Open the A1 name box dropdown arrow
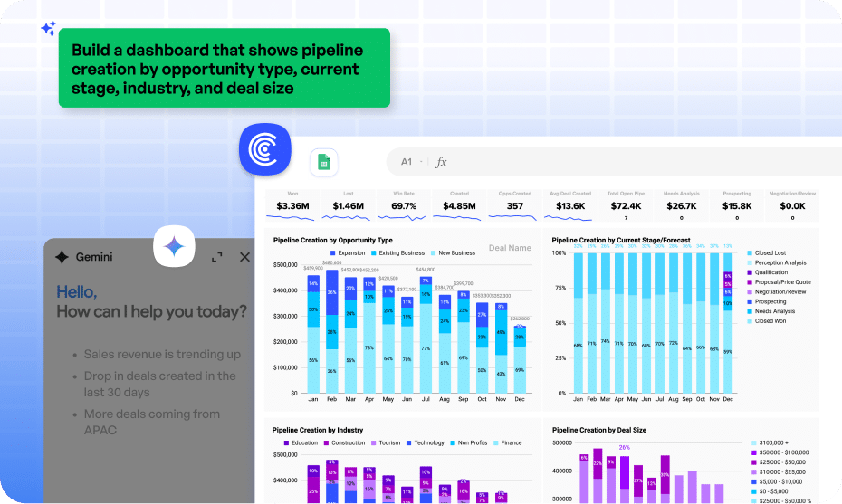The image size is (842, 504). pos(422,162)
